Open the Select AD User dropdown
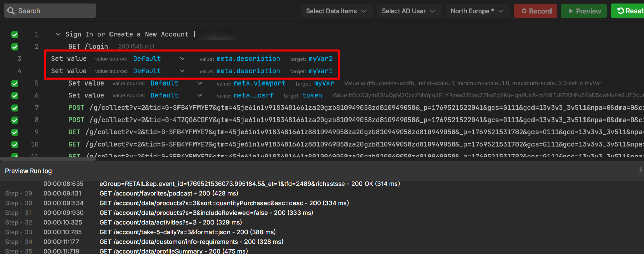 point(408,11)
